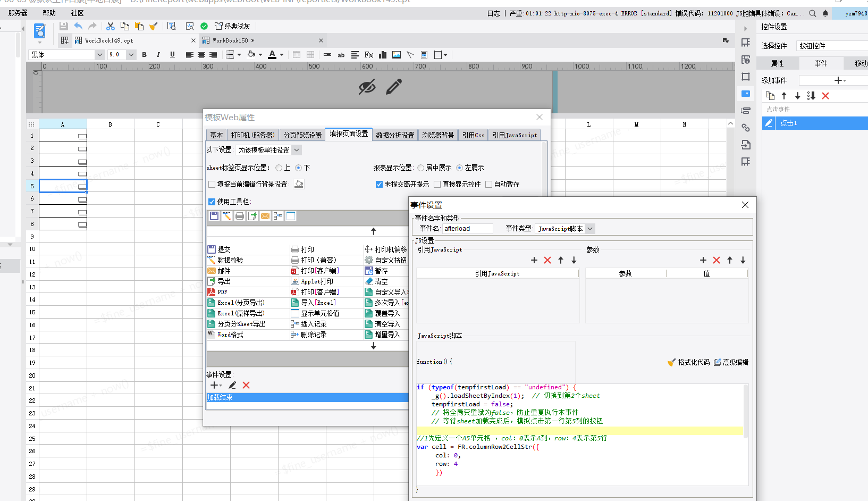Select column header B in the spreadsheet
Screen dimensions: 868x501
(111, 124)
